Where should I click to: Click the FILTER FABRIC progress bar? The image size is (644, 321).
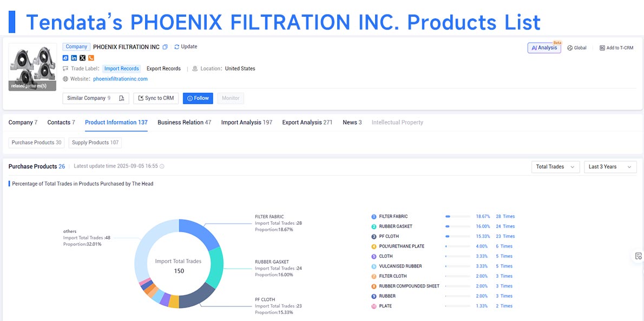click(458, 217)
